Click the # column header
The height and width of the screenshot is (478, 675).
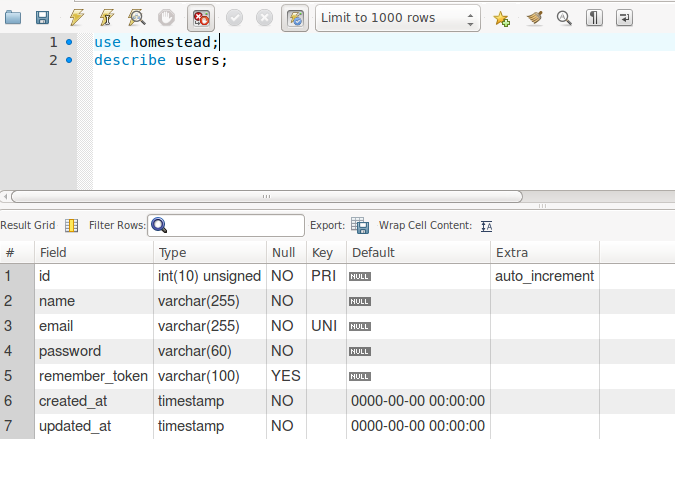[x=17, y=253]
